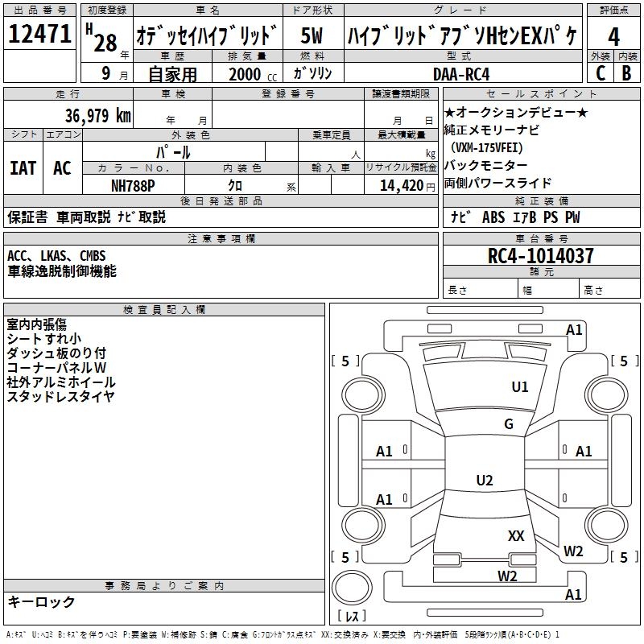Screen dimensions: 644x644
Task: Select the note 車線逸脱制御機能
Action: click(62, 271)
